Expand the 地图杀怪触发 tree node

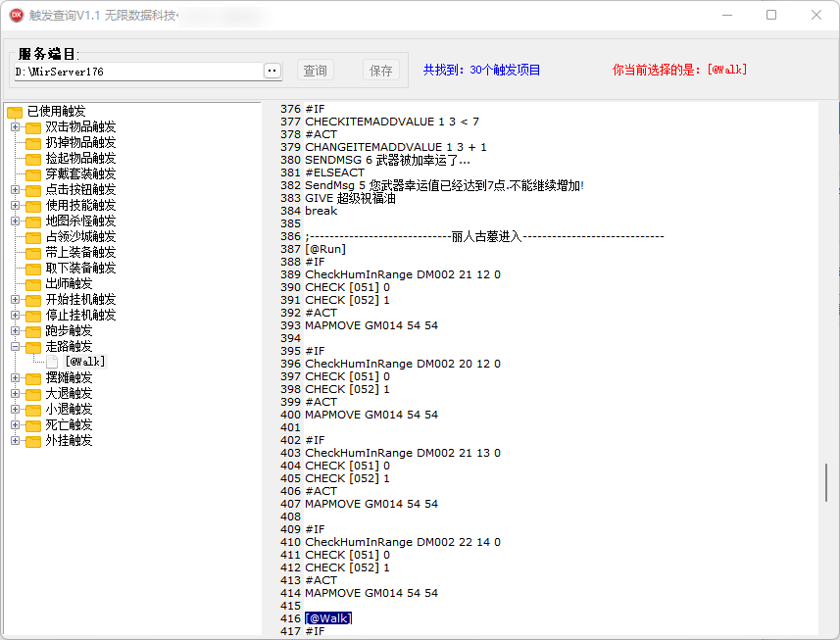tap(15, 221)
